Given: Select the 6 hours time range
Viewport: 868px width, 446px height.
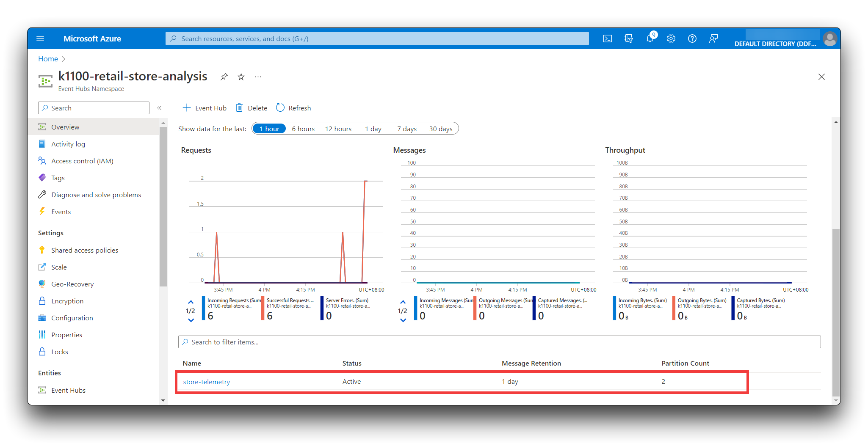Looking at the screenshot, I should (303, 129).
